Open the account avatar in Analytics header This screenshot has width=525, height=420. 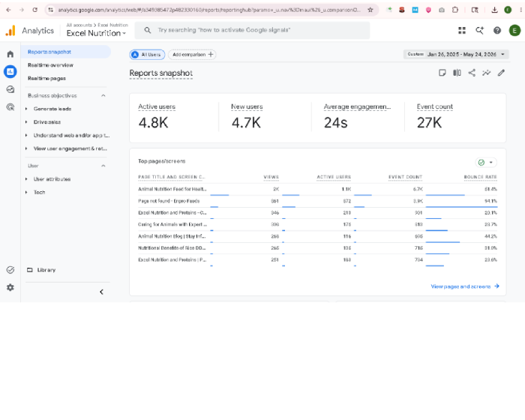coord(514,31)
